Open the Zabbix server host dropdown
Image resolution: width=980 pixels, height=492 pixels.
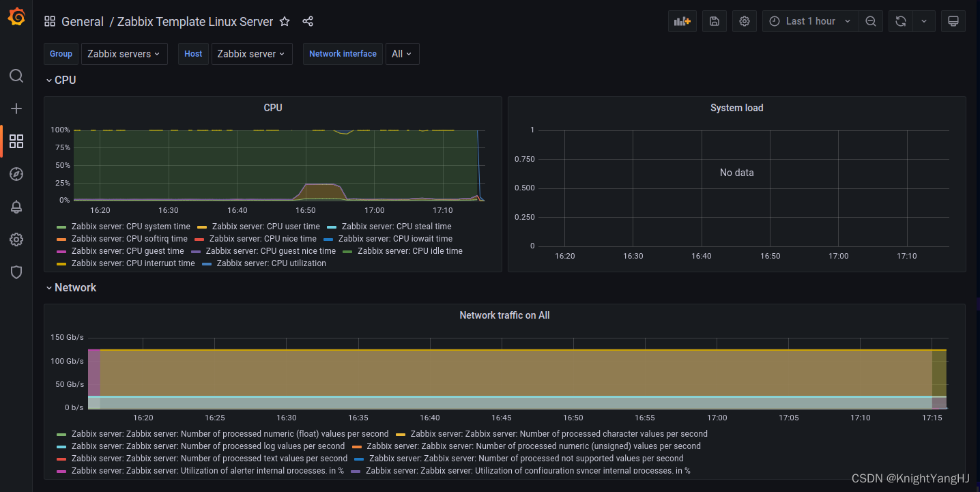[x=252, y=54]
